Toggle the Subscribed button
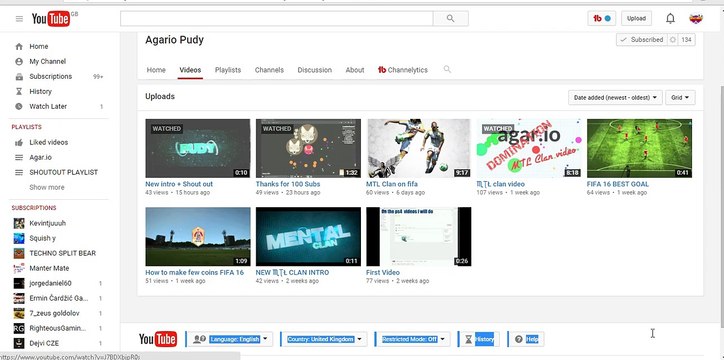This screenshot has height=360, width=724. (x=642, y=40)
